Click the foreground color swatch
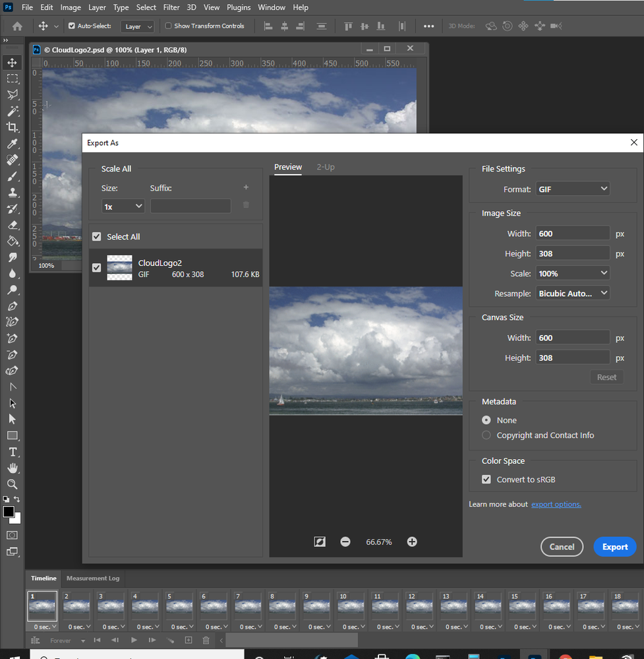The width and height of the screenshot is (644, 659). coord(9,512)
